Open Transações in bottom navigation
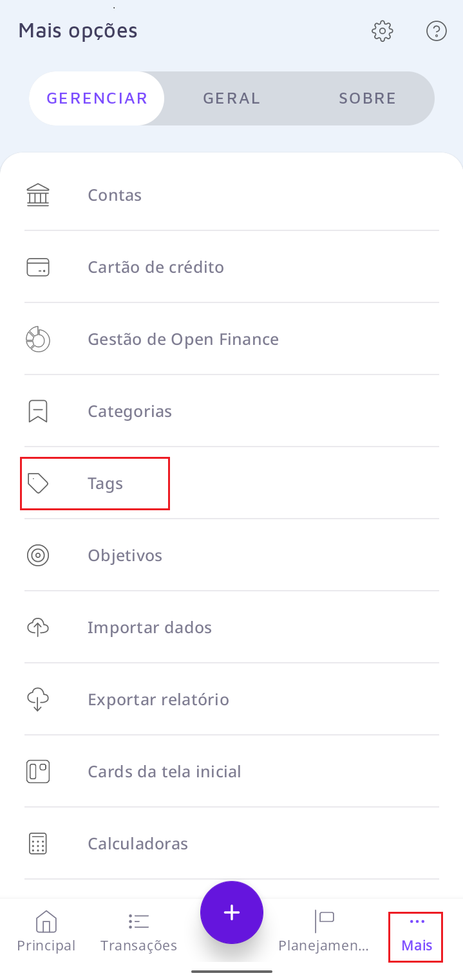The height and width of the screenshot is (980, 463). pos(138,930)
